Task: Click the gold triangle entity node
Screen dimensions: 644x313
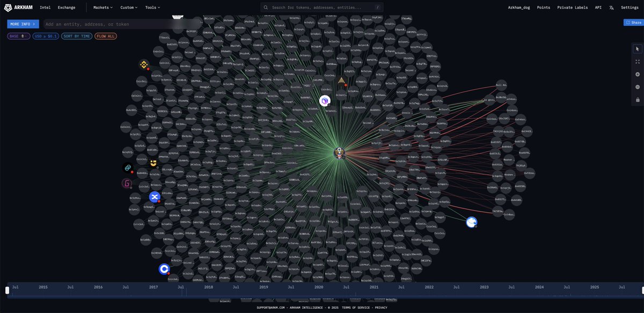Action: [341, 81]
